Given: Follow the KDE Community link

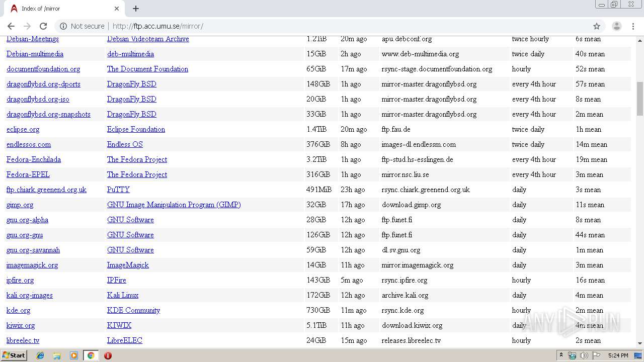Looking at the screenshot, I should pyautogui.click(x=133, y=310).
